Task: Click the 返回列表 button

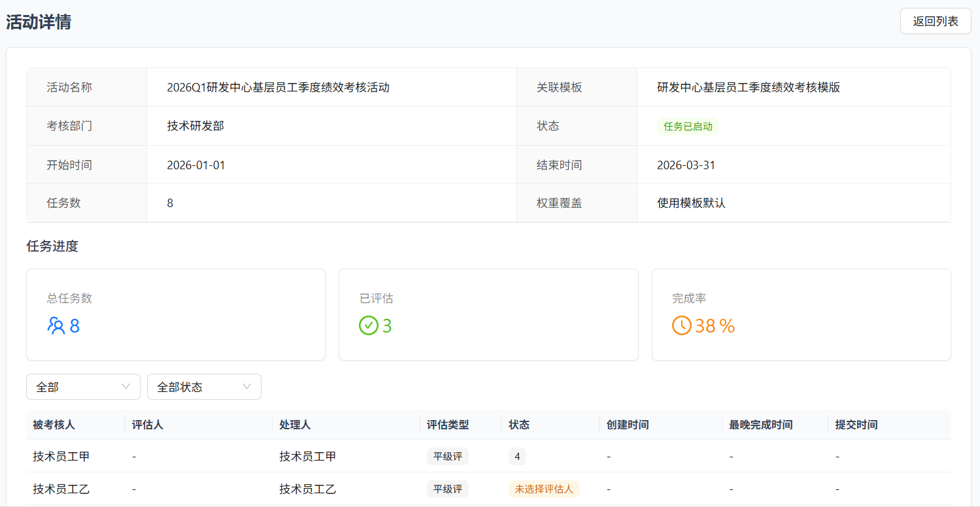Action: coord(936,21)
